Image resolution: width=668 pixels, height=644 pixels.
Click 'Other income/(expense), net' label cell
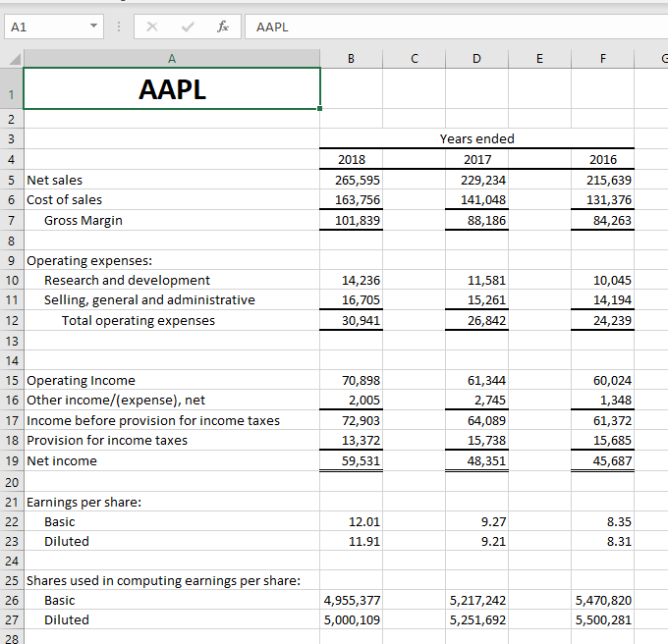(x=172, y=400)
